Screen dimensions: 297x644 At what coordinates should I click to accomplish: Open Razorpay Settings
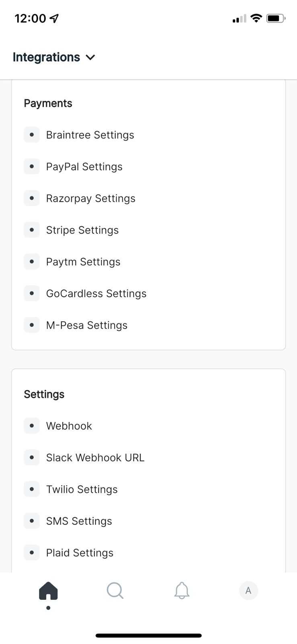[x=90, y=198]
